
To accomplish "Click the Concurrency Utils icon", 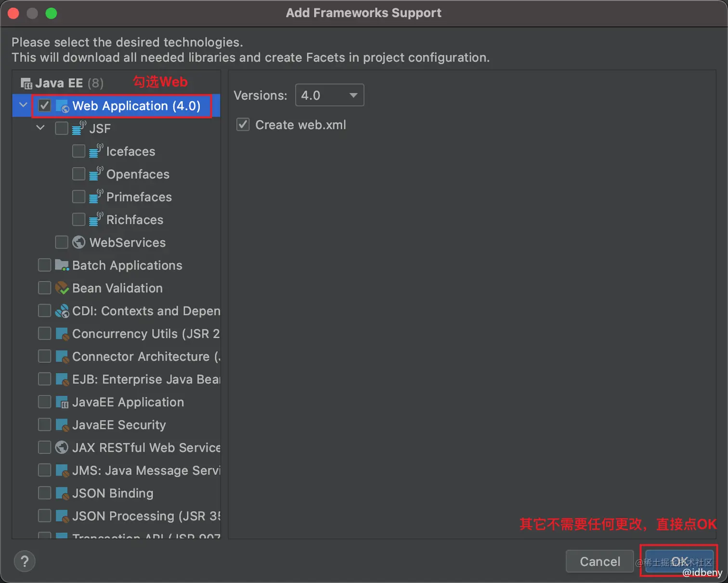I will point(63,334).
